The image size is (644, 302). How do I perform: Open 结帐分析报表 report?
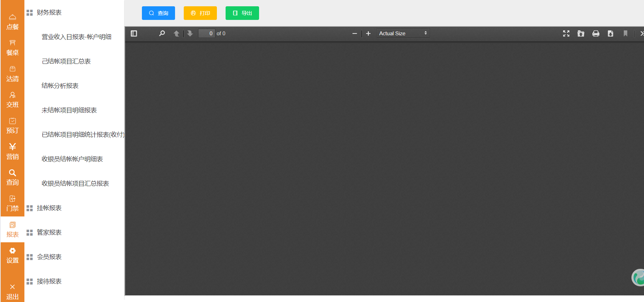click(60, 86)
